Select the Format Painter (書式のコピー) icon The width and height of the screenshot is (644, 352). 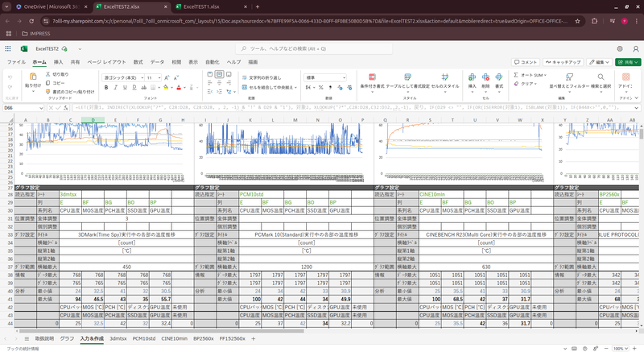pos(47,92)
